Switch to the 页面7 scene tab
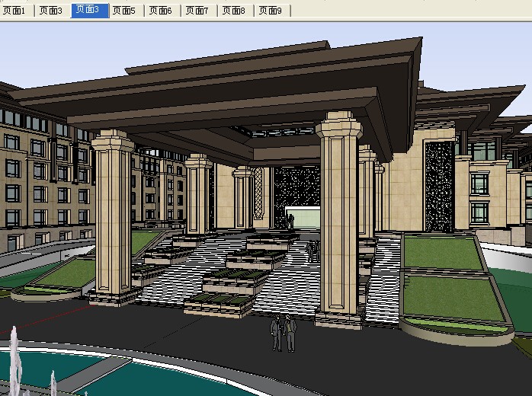The image size is (532, 396). click(x=199, y=11)
